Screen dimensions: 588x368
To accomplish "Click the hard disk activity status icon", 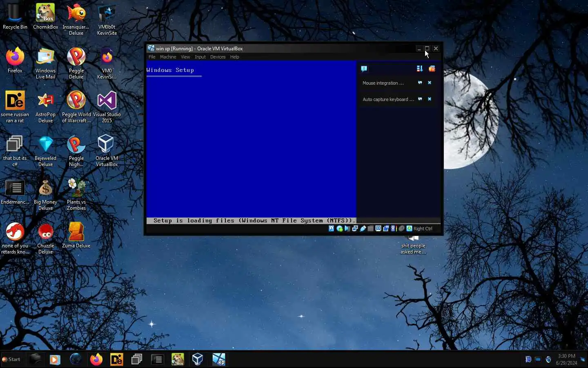I will coord(331,229).
